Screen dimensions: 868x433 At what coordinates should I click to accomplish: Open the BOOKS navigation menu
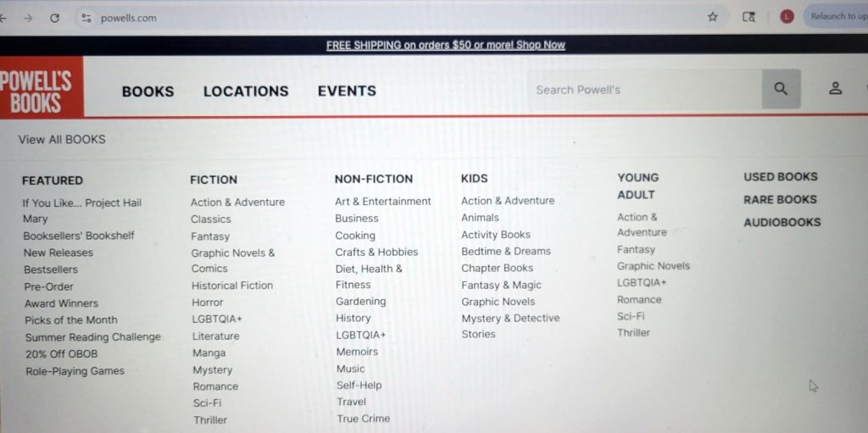click(147, 92)
